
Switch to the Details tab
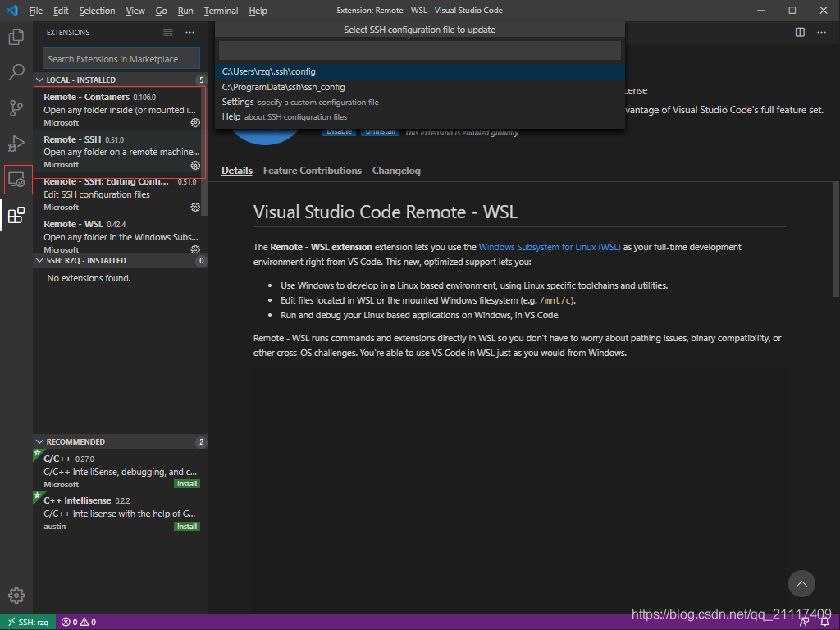(237, 171)
